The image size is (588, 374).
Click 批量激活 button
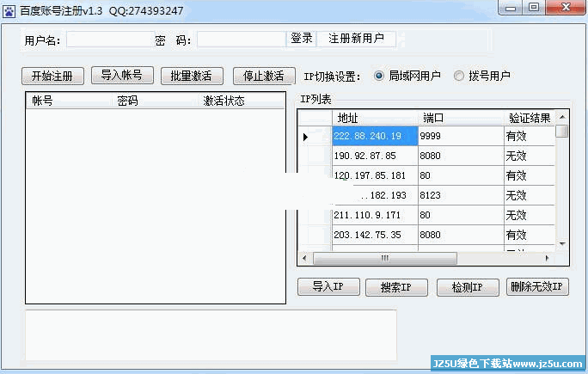(192, 77)
